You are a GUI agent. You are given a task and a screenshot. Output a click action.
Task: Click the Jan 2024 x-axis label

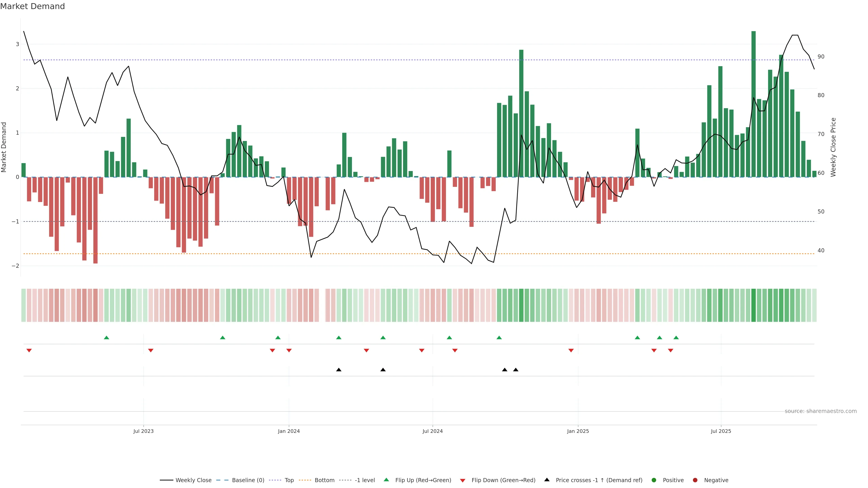pos(289,431)
